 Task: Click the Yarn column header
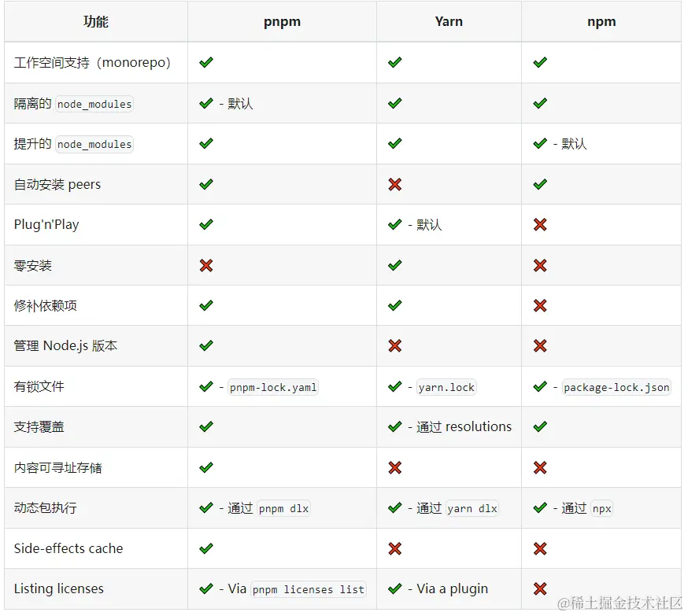[449, 22]
